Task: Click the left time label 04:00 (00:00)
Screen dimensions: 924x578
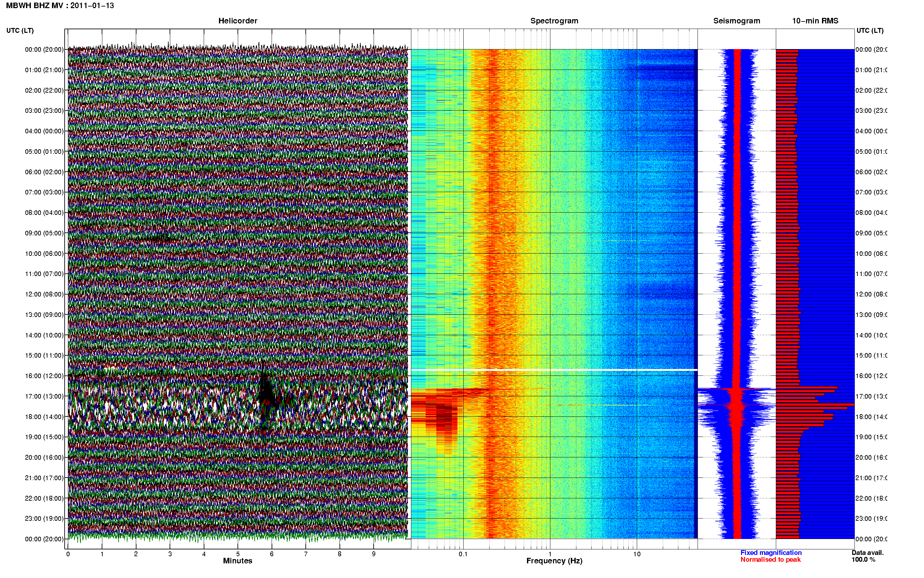Action: 44,131
